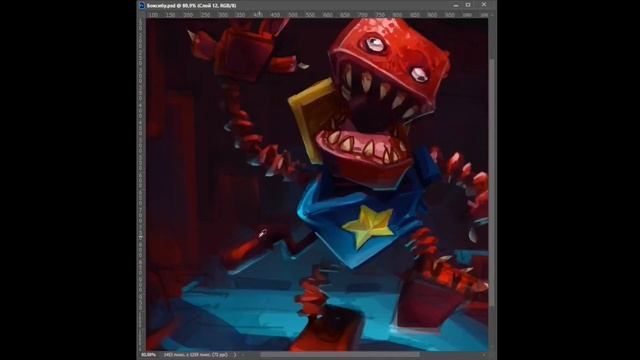Image resolution: width=640 pixels, height=360 pixels.
Task: Click the vertical scrollbar thumb
Action: pyautogui.click(x=492, y=182)
